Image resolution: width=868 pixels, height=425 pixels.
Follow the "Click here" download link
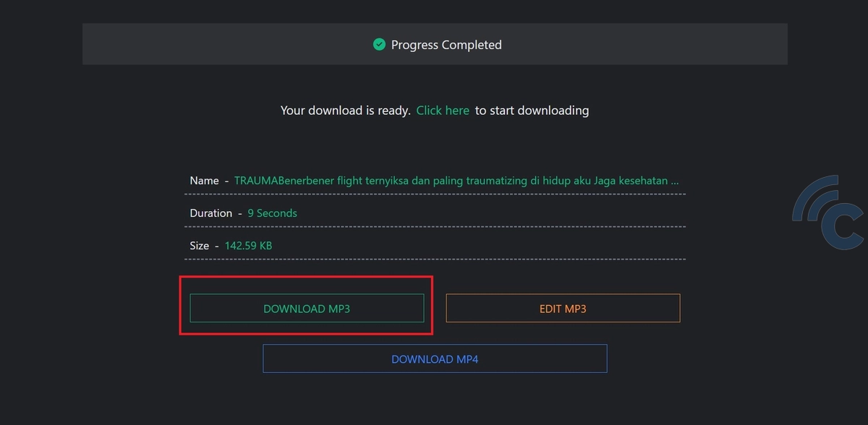coord(443,111)
